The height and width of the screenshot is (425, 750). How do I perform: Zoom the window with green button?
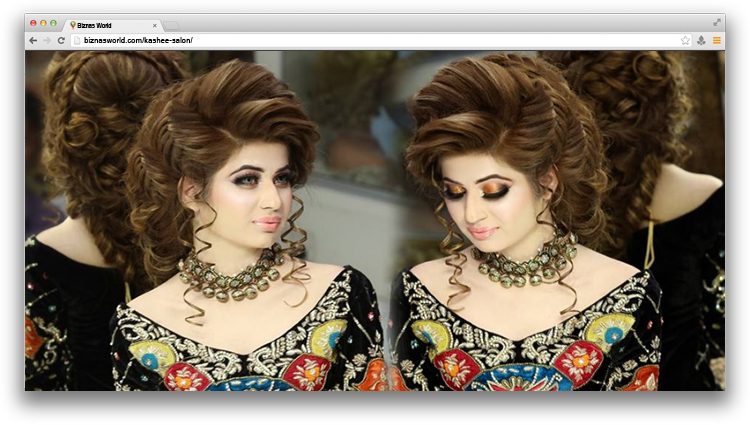pyautogui.click(x=53, y=23)
